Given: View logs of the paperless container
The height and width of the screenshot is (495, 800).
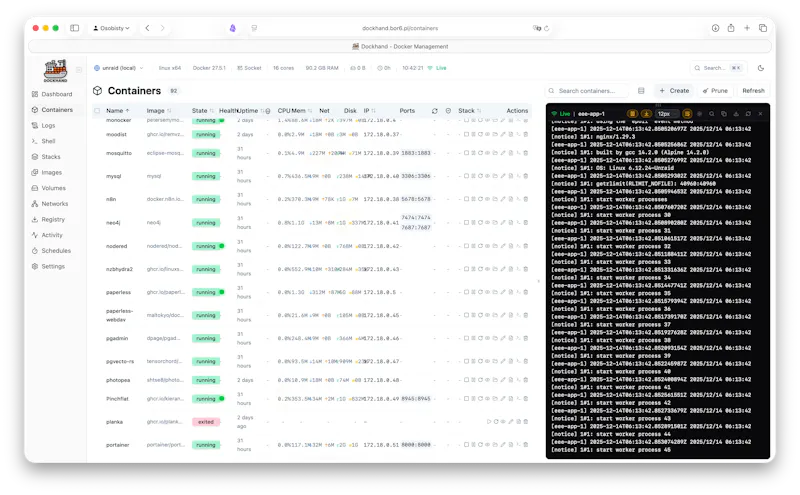Looking at the screenshot, I should 510,292.
